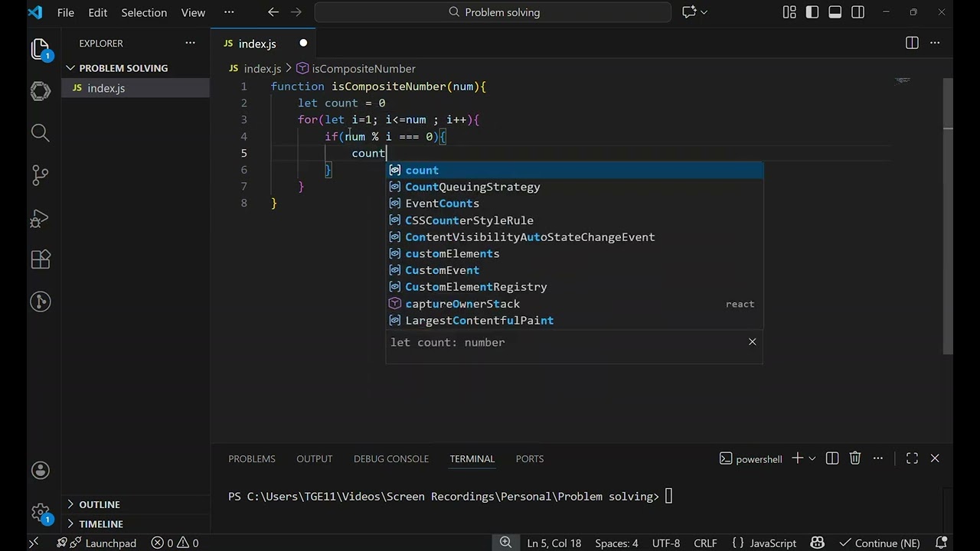Open the additional menus ellipsis in menu bar
This screenshot has width=980, height=551.
pyautogui.click(x=229, y=12)
